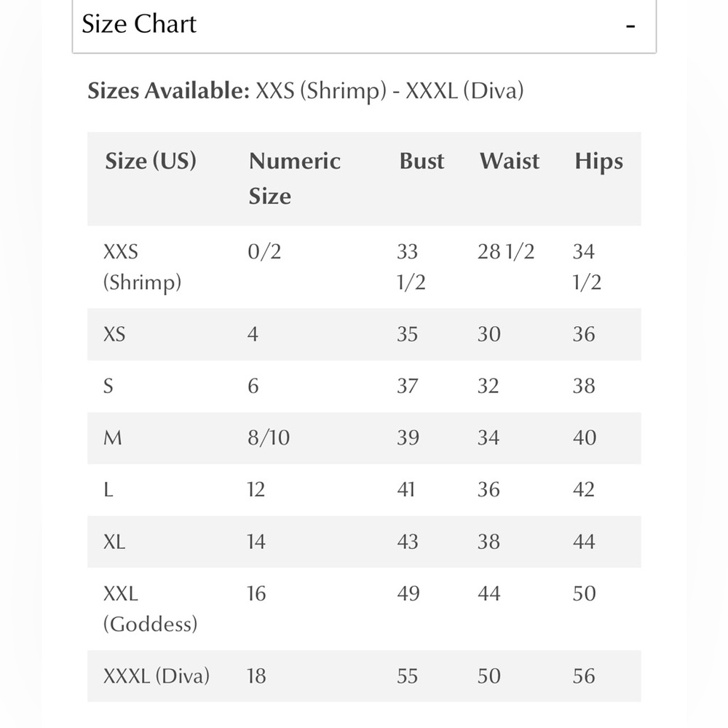Select the Numeric Size column header
The image size is (728, 728).
[x=294, y=178]
